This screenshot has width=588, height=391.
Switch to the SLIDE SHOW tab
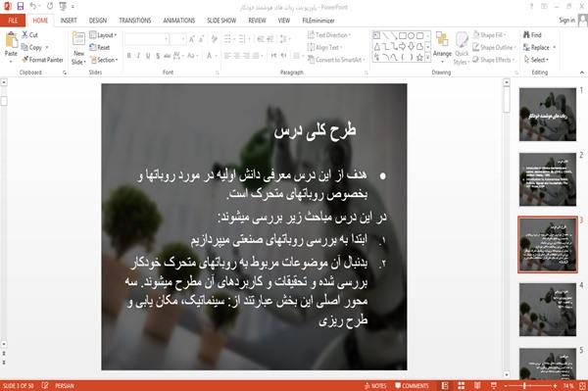221,21
